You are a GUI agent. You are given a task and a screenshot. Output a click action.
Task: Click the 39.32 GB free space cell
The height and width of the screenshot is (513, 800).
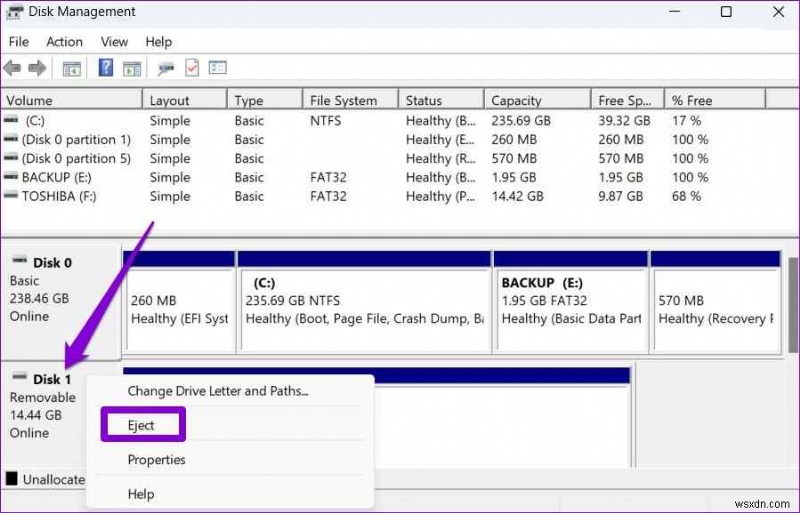point(624,120)
